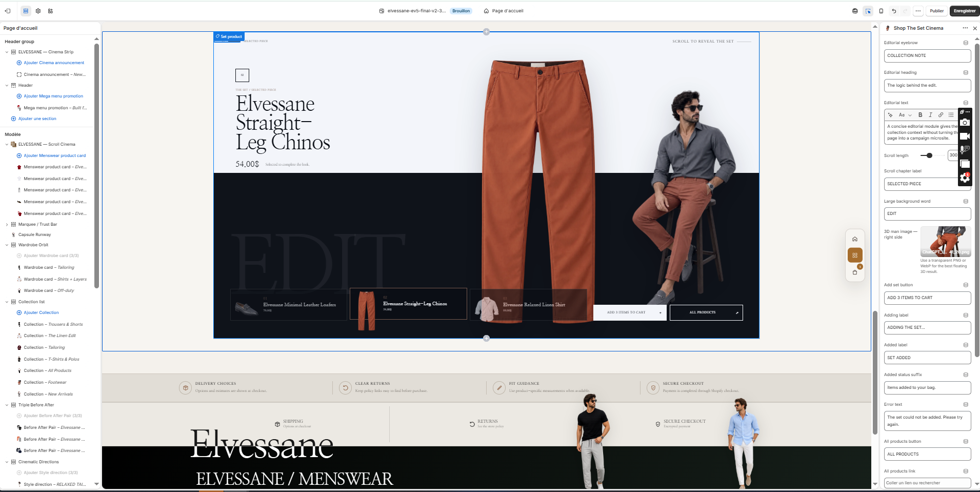Image resolution: width=980 pixels, height=492 pixels.
Task: Open the Apps blocks icon in toolbar
Action: [x=50, y=11]
